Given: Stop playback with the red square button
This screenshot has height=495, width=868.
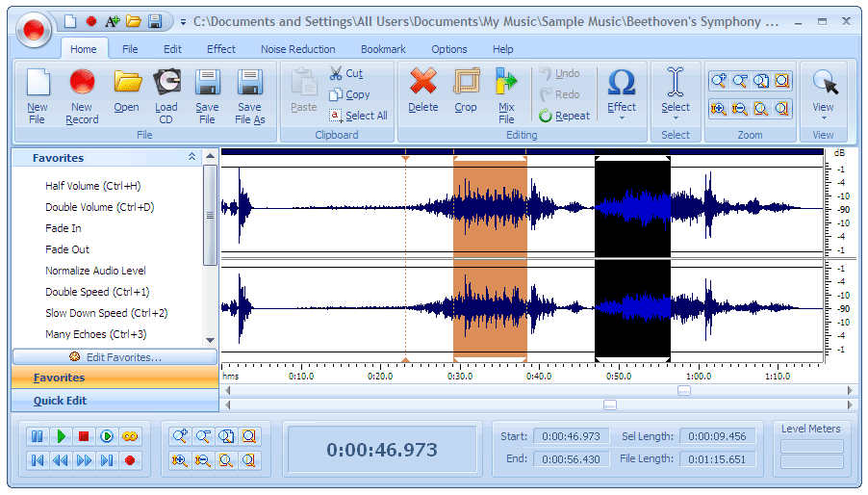Looking at the screenshot, I should coord(84,436).
